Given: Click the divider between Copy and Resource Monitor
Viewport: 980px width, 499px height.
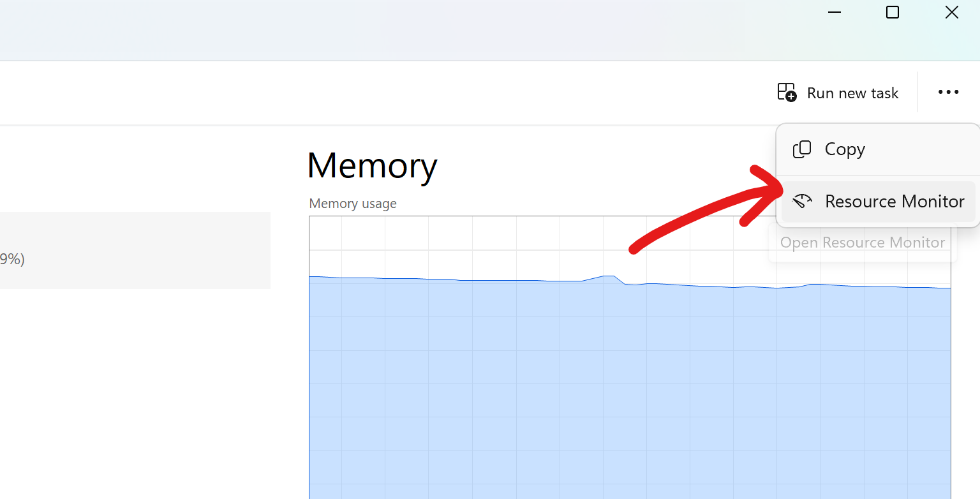Looking at the screenshot, I should pos(877,175).
